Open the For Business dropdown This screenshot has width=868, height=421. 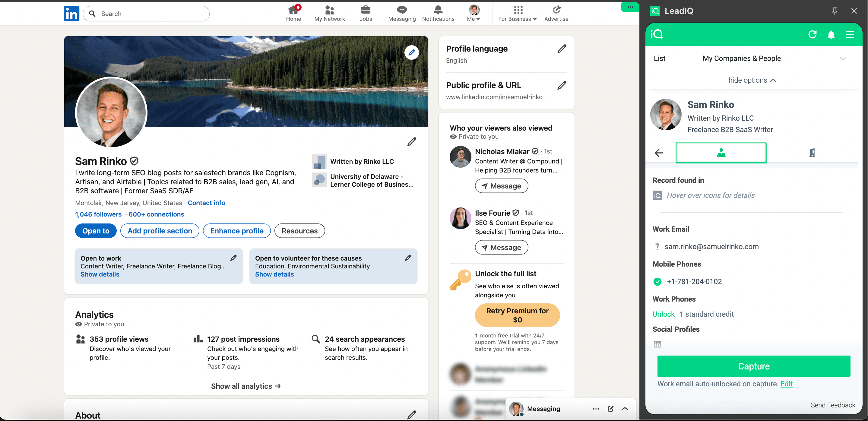pyautogui.click(x=517, y=13)
